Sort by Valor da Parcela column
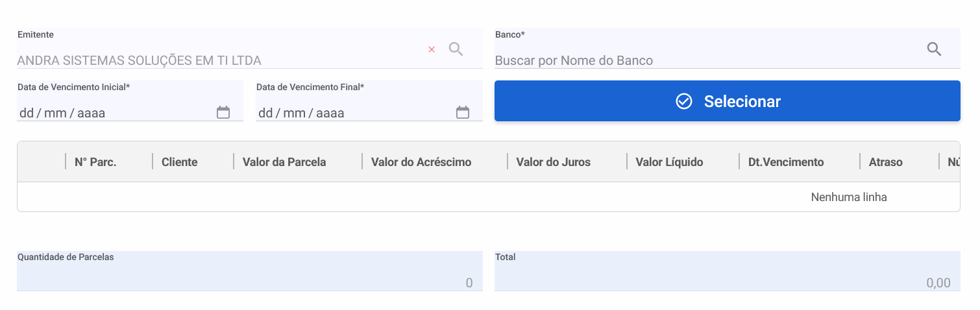 click(284, 162)
